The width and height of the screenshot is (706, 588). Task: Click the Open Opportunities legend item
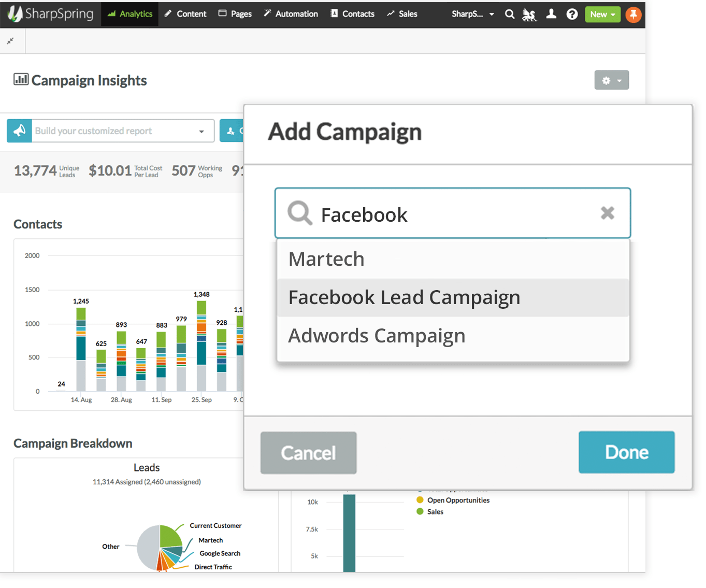click(x=453, y=500)
